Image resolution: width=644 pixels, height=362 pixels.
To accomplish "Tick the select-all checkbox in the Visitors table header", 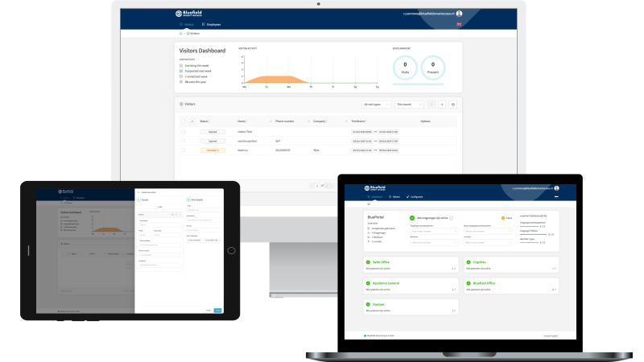I will tap(184, 121).
